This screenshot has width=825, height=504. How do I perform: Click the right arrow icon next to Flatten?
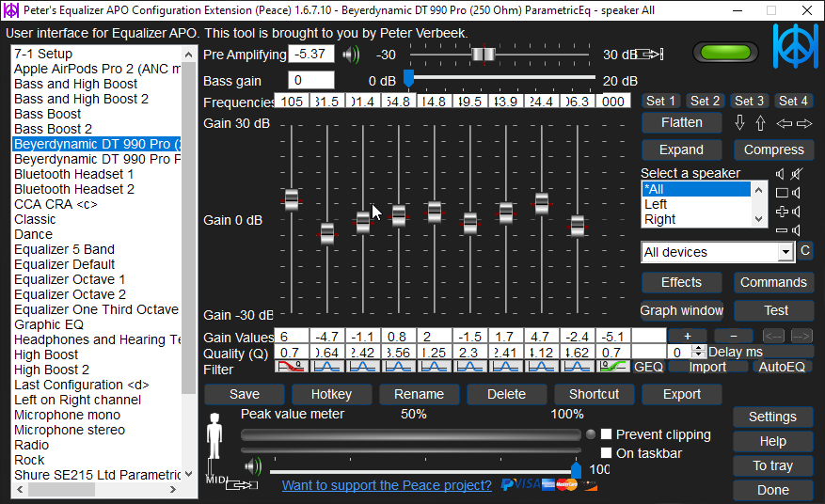tap(804, 123)
